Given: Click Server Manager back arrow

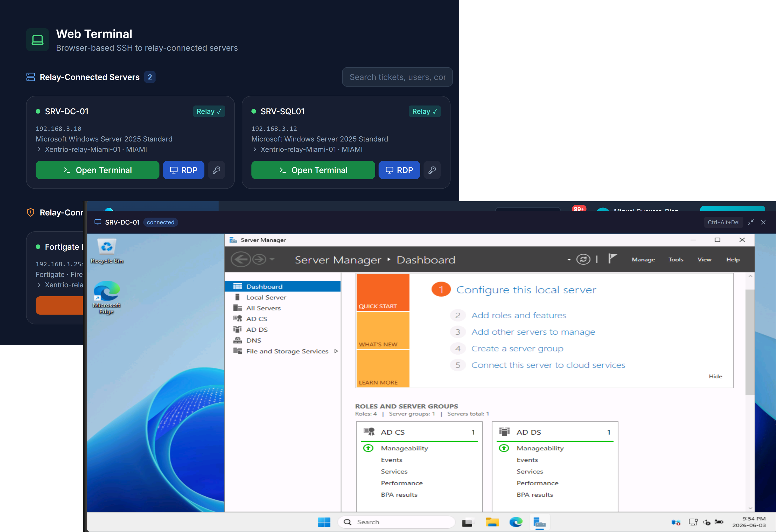Looking at the screenshot, I should 241,259.
